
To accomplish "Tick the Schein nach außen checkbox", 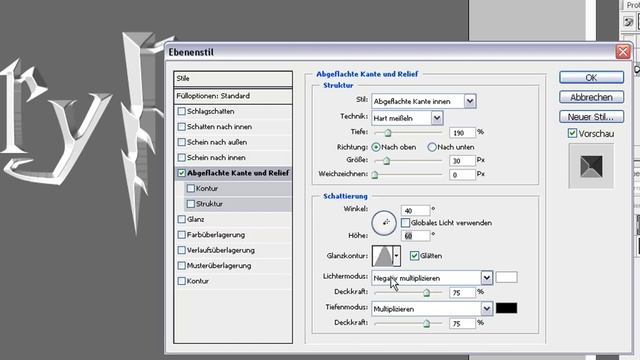I will (x=182, y=142).
